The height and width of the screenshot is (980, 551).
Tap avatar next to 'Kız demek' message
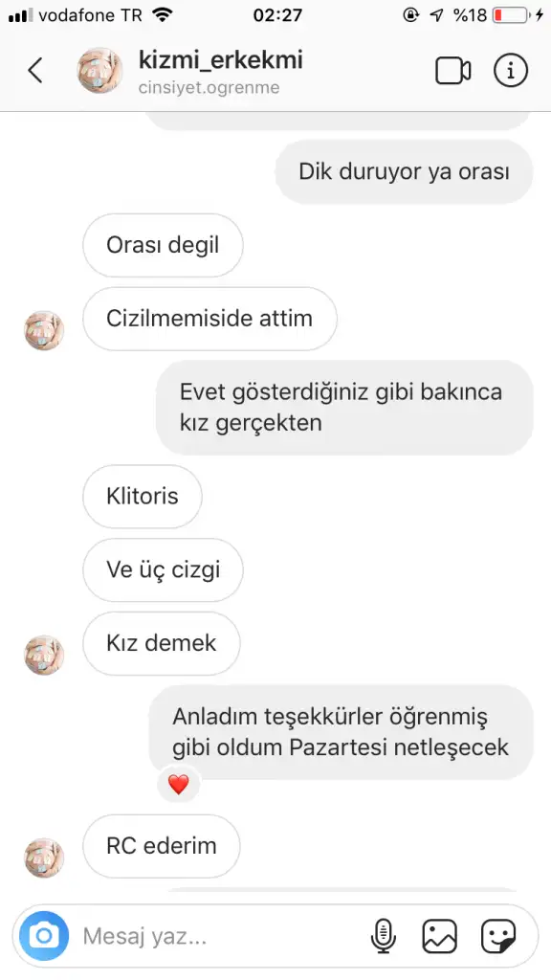click(44, 655)
